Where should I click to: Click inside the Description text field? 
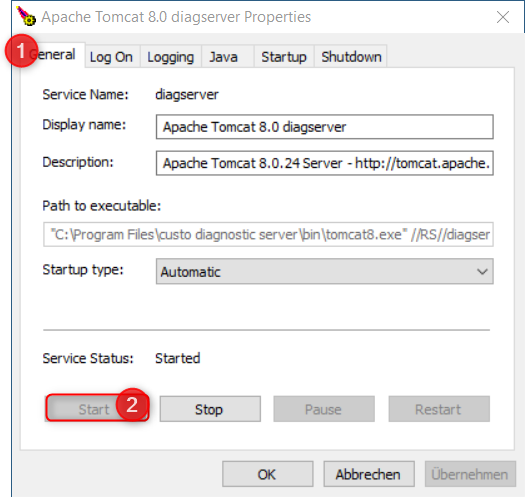[x=324, y=163]
